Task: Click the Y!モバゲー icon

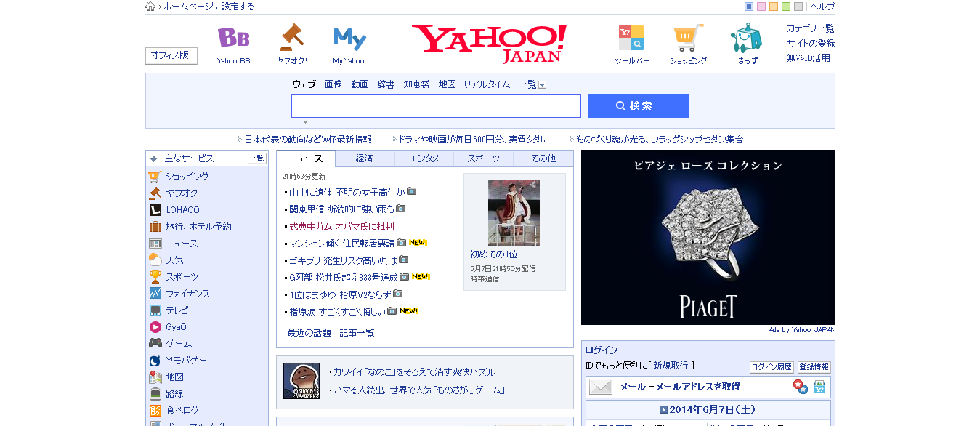Action: point(155,360)
